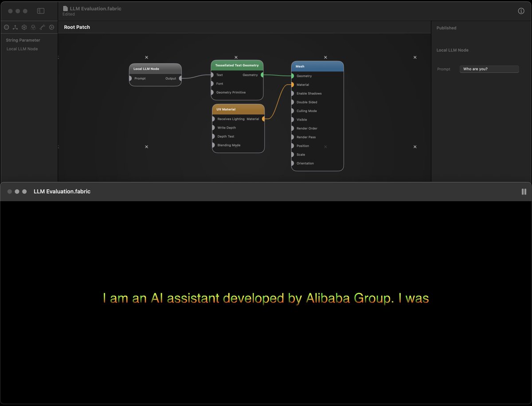The width and height of the screenshot is (532, 406).
Task: Select the cube geometry library category icon
Action: 24,27
